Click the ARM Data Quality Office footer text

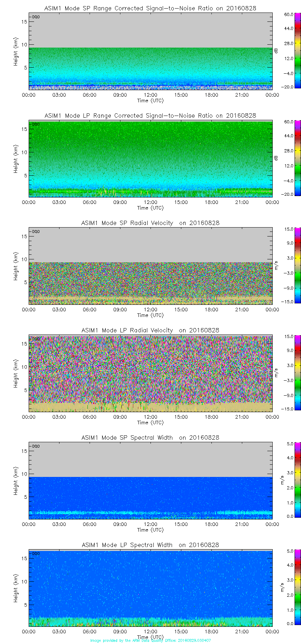pos(150,640)
